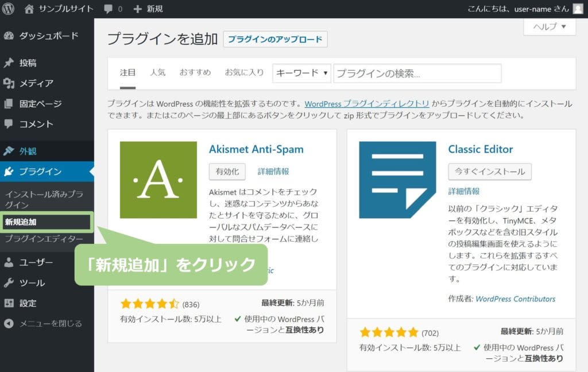Collapse menu with メニューを閉じる arrow icon

click(x=9, y=323)
